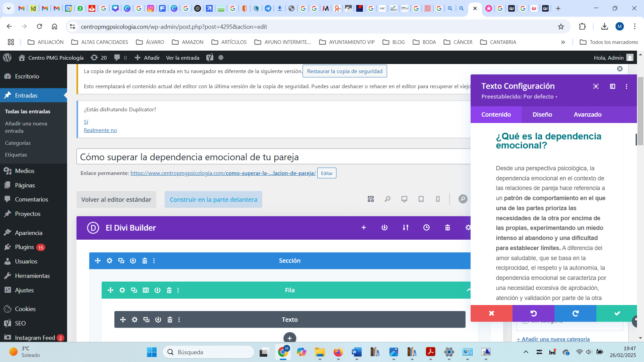The image size is (644, 362).
Task: Collapse the Fila row chevron
Action: coord(468,290)
